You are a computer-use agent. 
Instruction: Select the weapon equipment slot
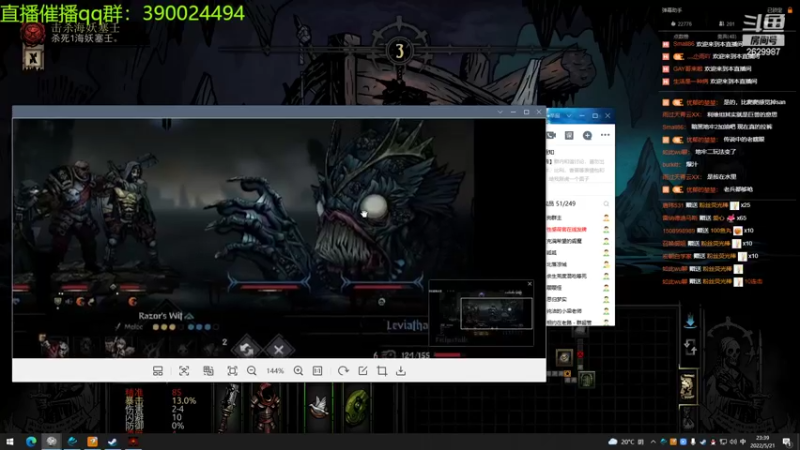click(230, 408)
